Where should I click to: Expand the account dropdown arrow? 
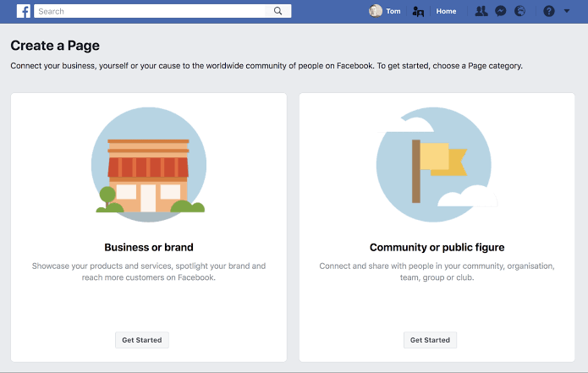tap(567, 11)
